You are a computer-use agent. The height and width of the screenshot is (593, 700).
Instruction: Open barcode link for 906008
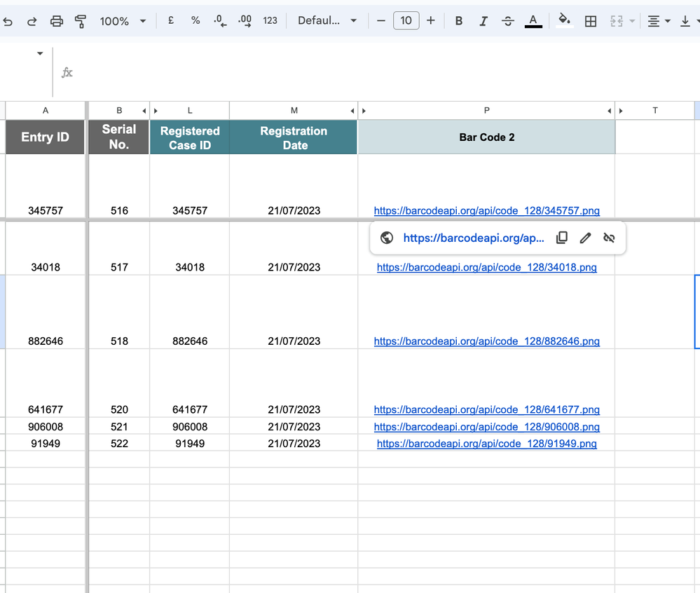486,427
